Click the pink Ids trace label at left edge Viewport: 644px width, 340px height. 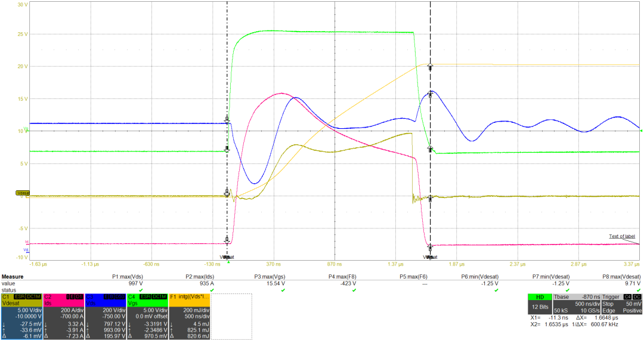27,242
